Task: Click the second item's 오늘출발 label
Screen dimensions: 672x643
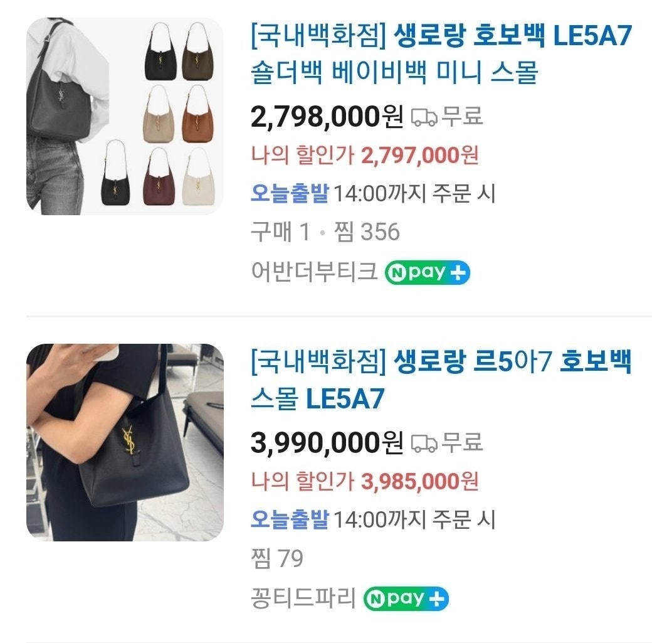Action: tap(290, 519)
